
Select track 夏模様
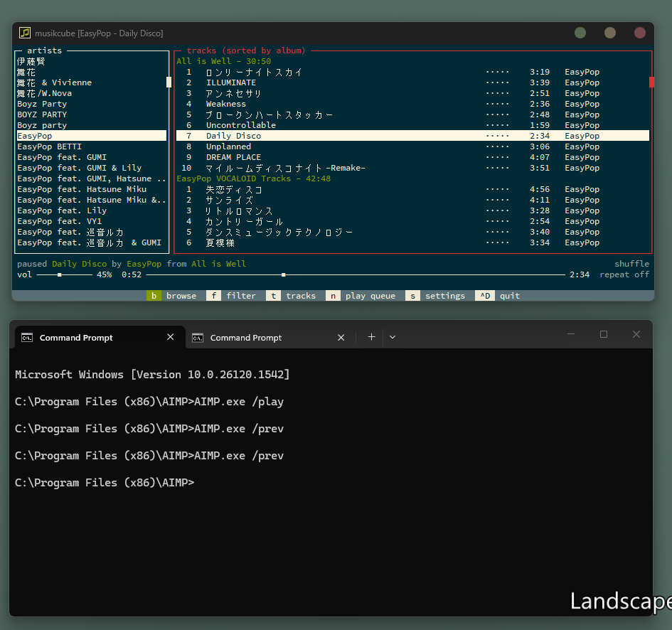click(x=412, y=242)
